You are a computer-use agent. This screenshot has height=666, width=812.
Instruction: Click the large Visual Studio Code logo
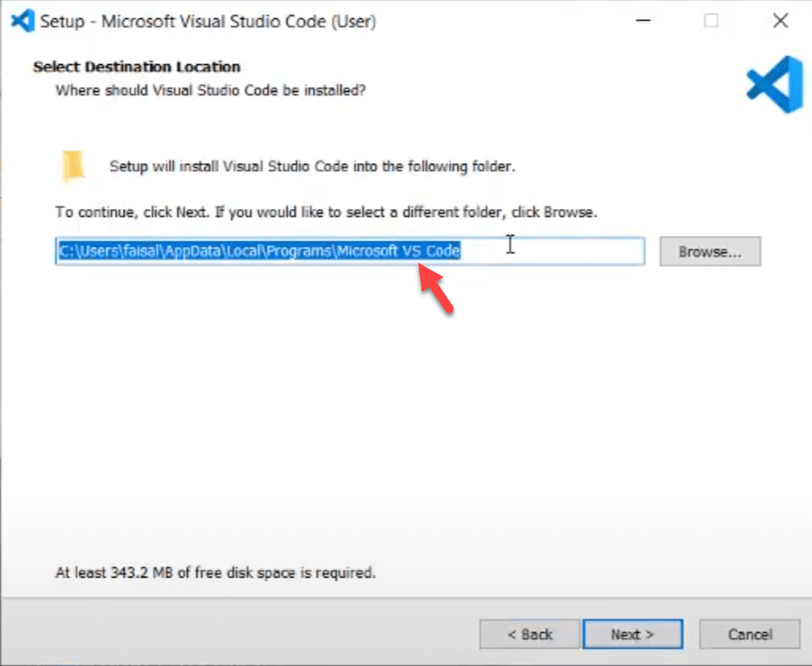tap(774, 84)
